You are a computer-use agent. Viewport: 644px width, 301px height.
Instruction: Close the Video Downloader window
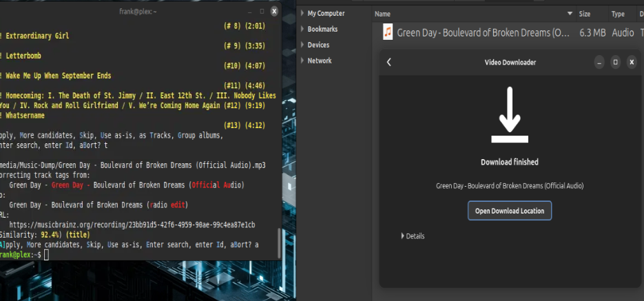632,63
